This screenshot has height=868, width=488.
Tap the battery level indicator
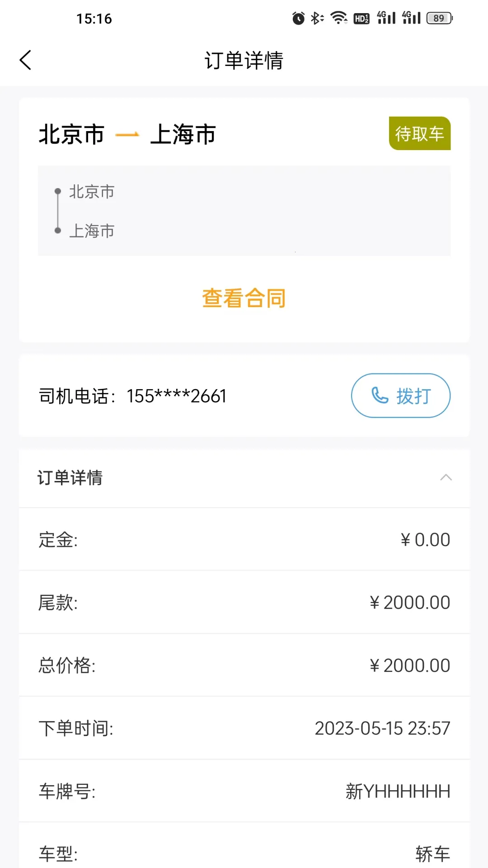[439, 19]
